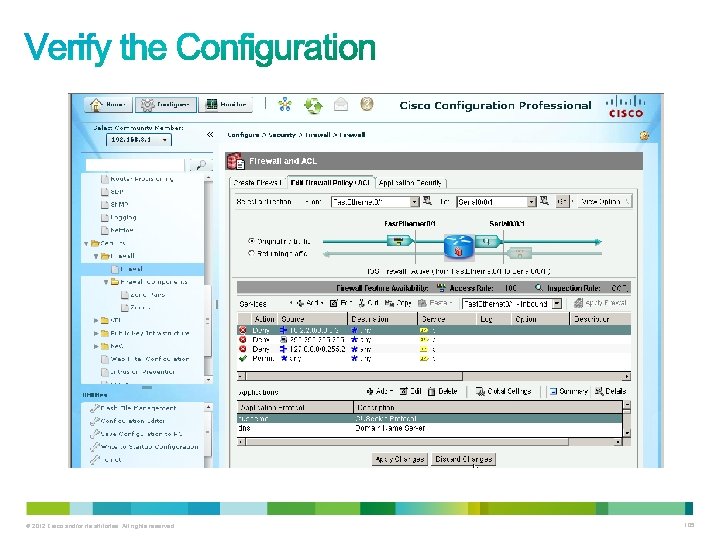Screen dimensions: 720x540
Task: Click the details icon next to From dropdown
Action: point(427,201)
